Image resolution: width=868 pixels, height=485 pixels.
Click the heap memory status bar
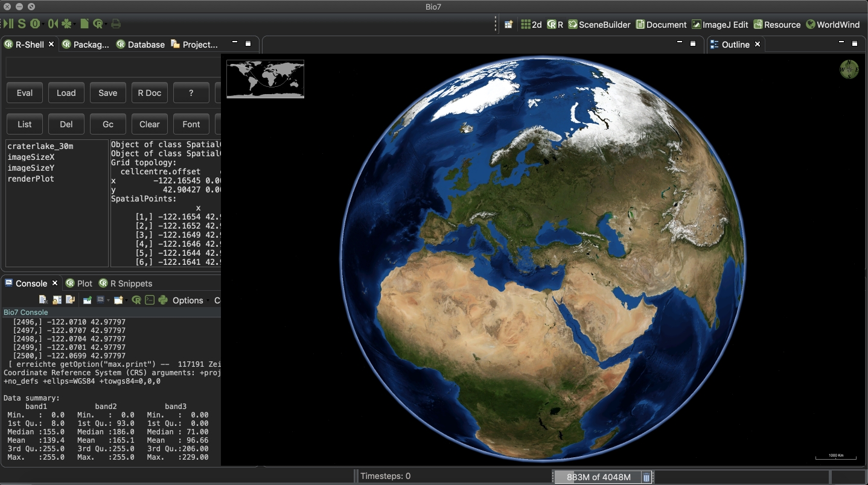tap(598, 477)
